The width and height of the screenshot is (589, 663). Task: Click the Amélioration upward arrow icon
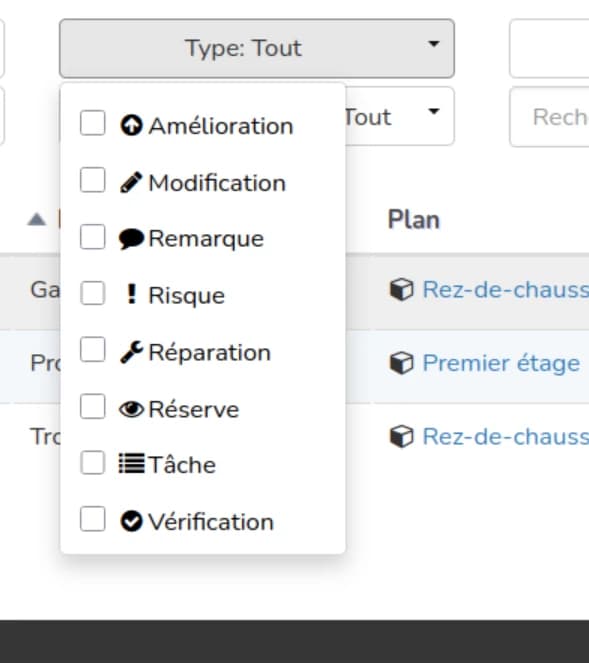click(131, 125)
